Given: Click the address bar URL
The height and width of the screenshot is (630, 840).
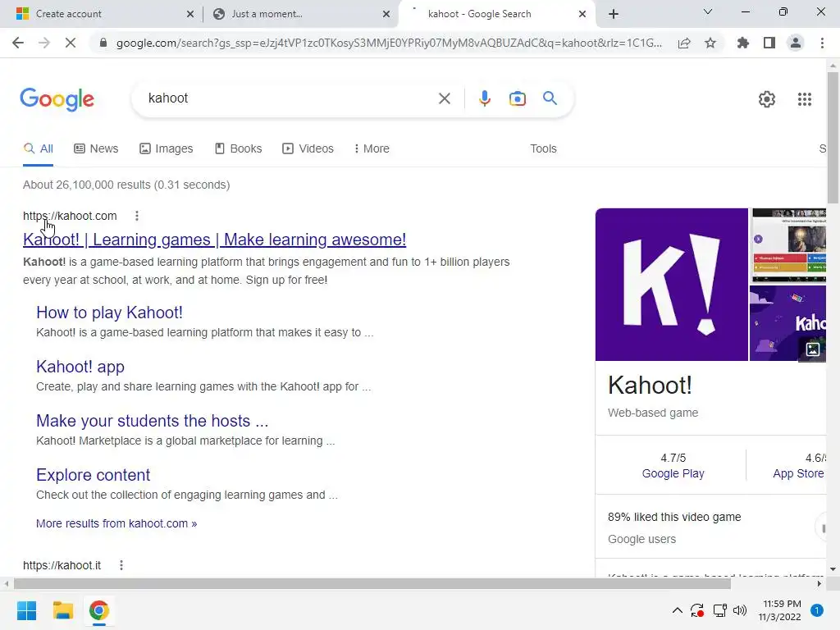Looking at the screenshot, I should pos(389,43).
